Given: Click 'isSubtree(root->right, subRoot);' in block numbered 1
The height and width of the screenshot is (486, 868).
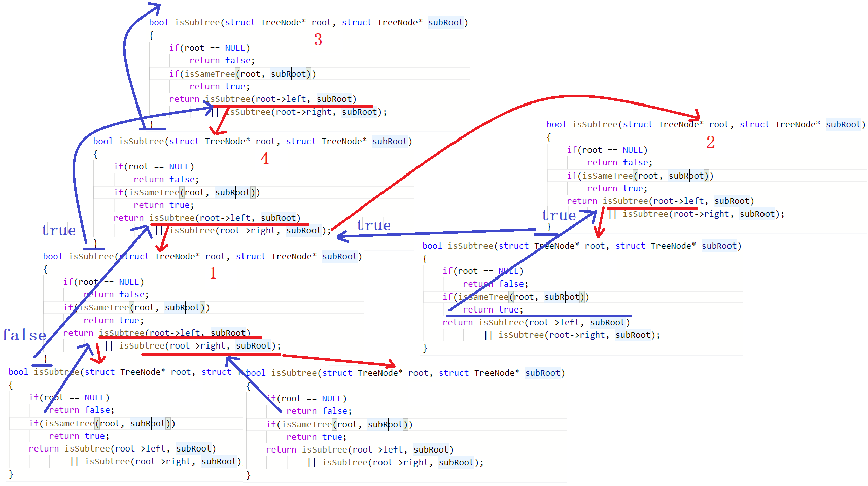Looking at the screenshot, I should point(200,345).
